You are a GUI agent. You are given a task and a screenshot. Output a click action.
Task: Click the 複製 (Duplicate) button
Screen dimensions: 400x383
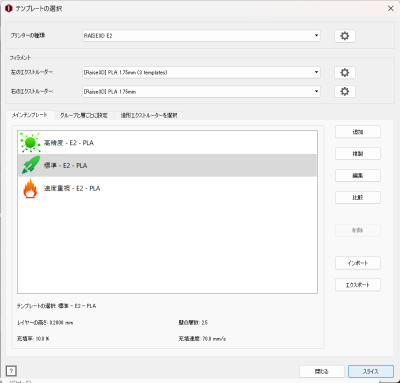point(358,154)
